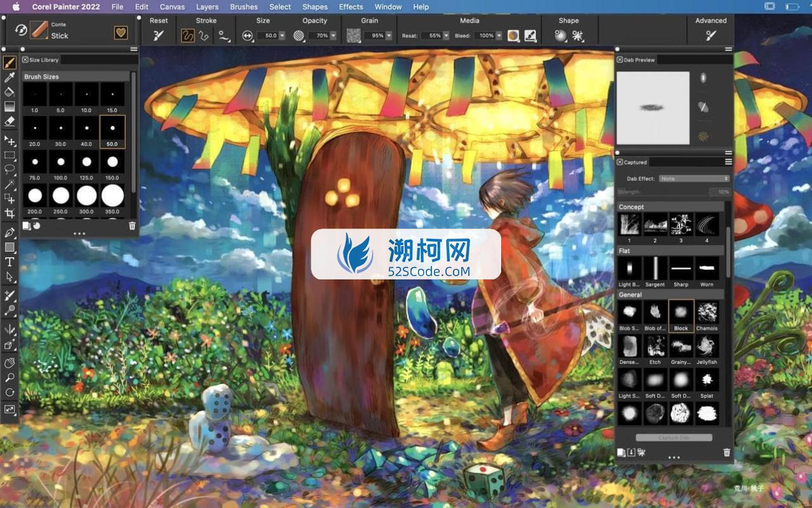Image resolution: width=812 pixels, height=508 pixels.
Task: Select the Interactive Gradient tool
Action: click(x=10, y=107)
